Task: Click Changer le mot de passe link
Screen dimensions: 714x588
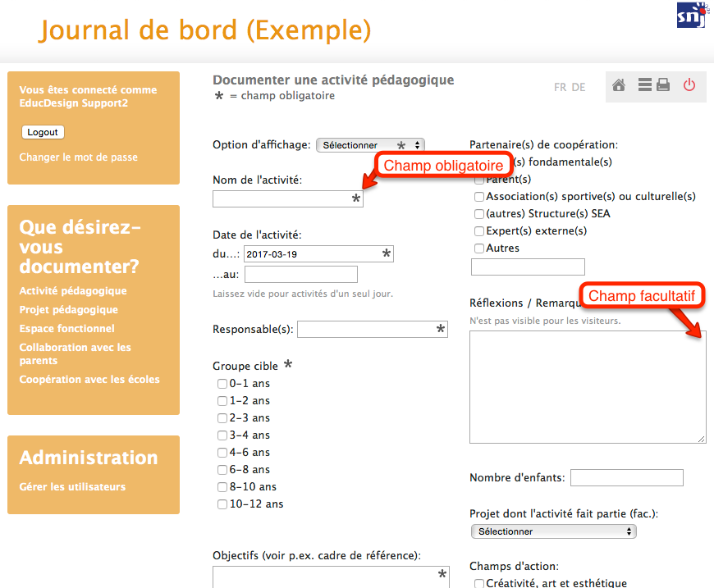Action: [78, 157]
